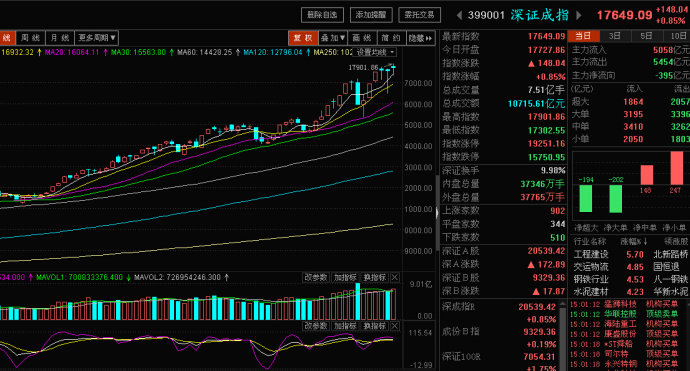Click 海陆重工 in trade feed
Image resolution: width=690 pixels, height=371 pixels.
(x=620, y=324)
